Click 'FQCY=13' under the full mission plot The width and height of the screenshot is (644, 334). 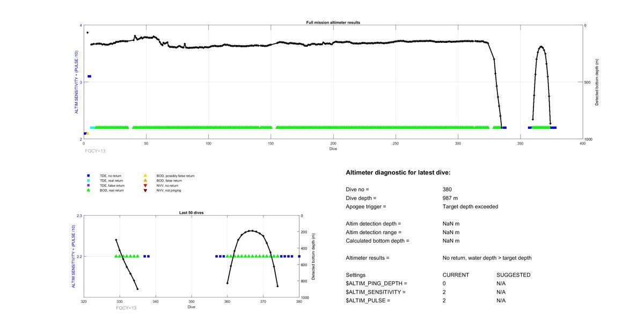[x=96, y=151]
